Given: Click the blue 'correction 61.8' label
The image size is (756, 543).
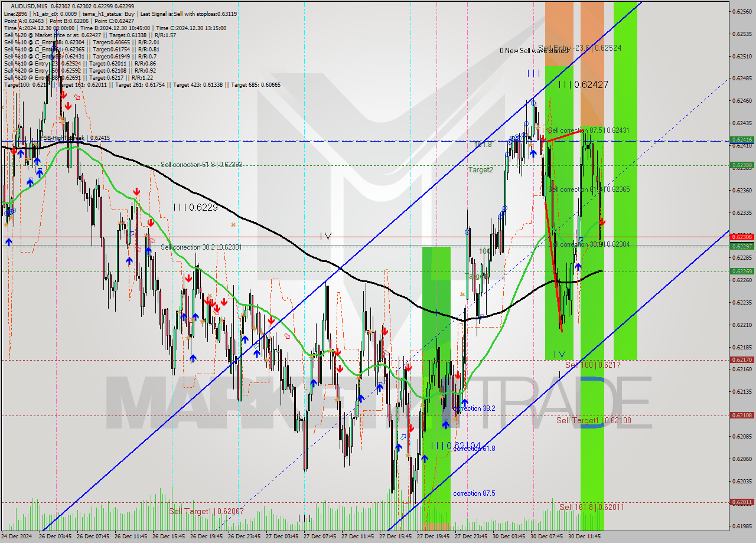Looking at the screenshot, I should pos(474,449).
